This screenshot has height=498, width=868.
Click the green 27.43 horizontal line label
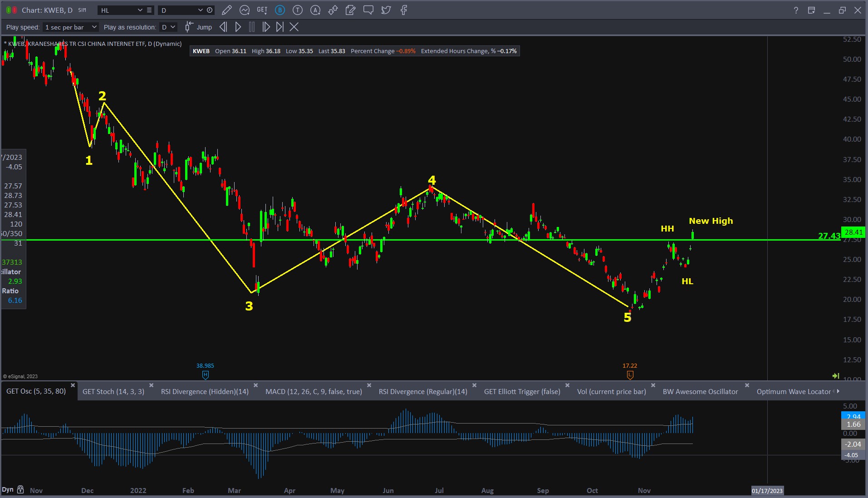coord(829,236)
